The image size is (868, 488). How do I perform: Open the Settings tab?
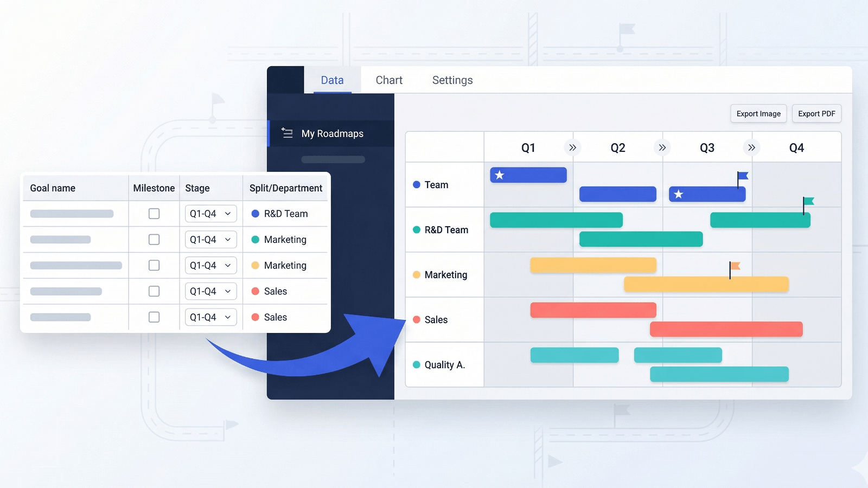click(x=452, y=80)
